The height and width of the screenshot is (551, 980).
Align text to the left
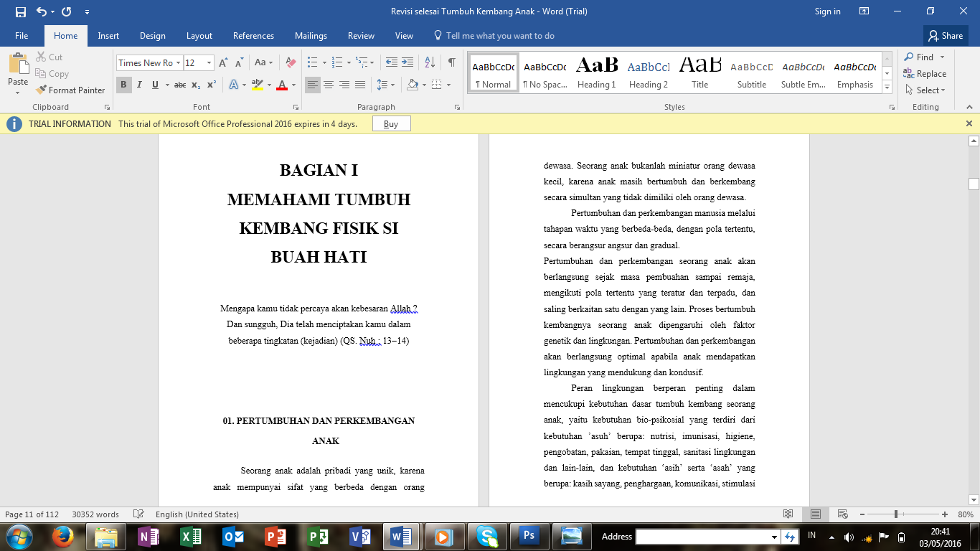313,85
